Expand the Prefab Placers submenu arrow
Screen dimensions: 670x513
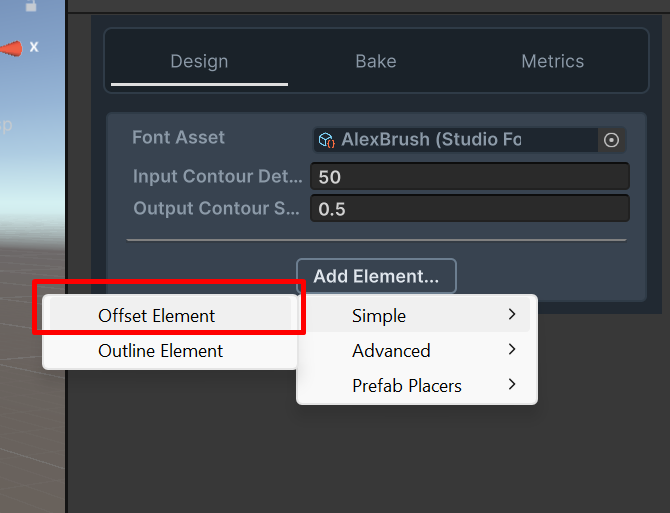coord(512,384)
